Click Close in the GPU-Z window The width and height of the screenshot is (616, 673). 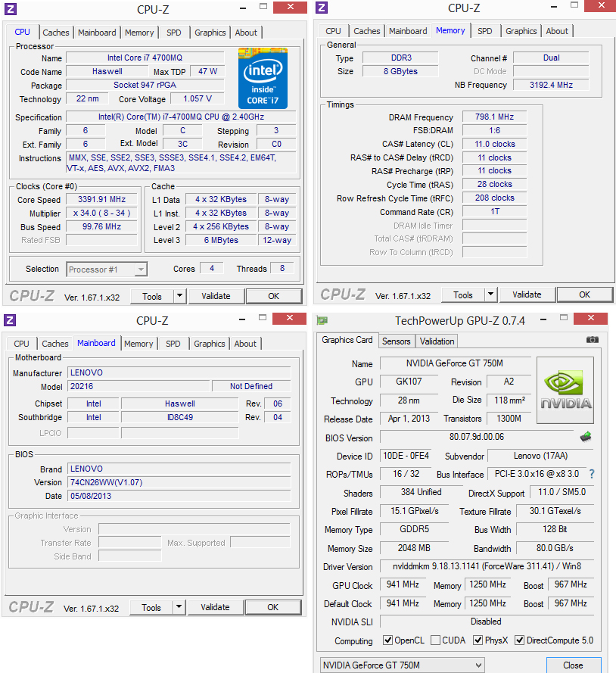coord(574,664)
